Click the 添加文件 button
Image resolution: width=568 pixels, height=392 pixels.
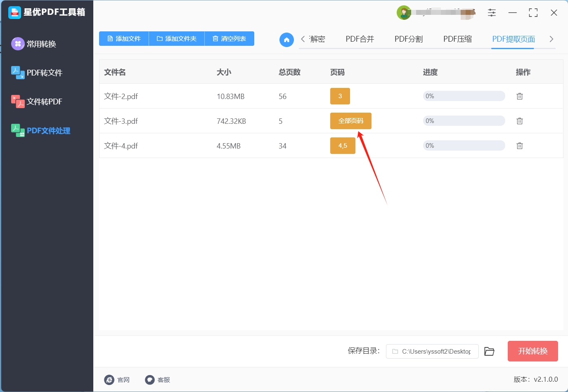[x=124, y=39]
